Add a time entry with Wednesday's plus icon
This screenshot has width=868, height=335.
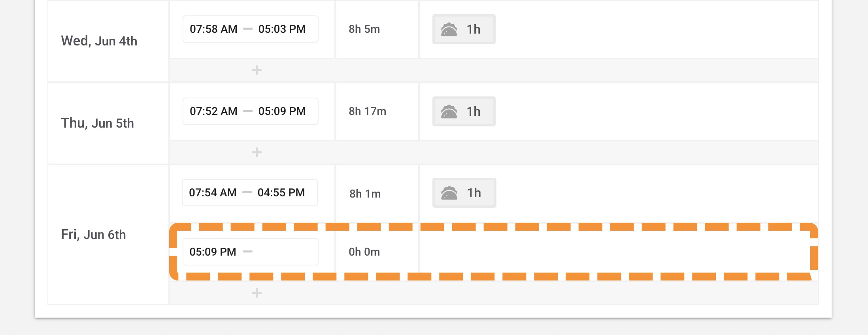pos(257,70)
